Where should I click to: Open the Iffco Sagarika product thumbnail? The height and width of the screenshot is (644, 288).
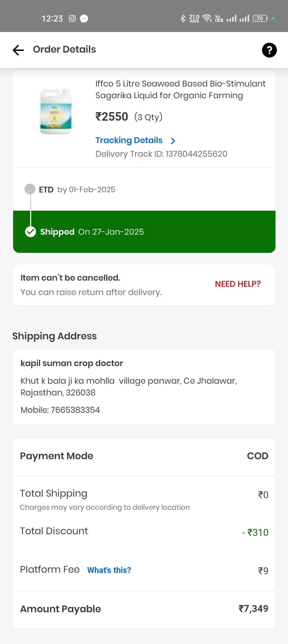[56, 111]
